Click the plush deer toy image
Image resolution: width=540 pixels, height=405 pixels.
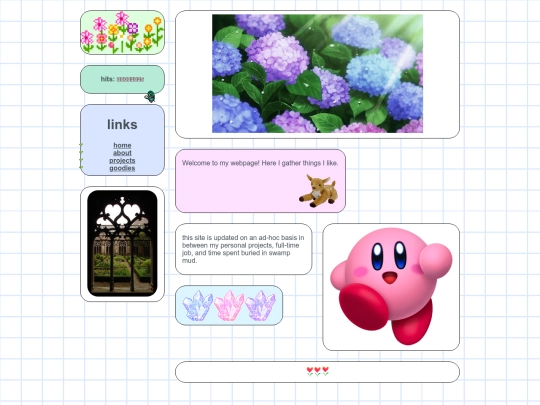tap(319, 191)
